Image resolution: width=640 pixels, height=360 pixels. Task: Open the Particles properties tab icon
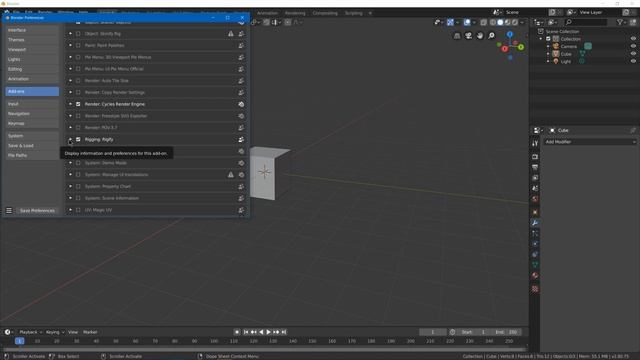tap(535, 233)
